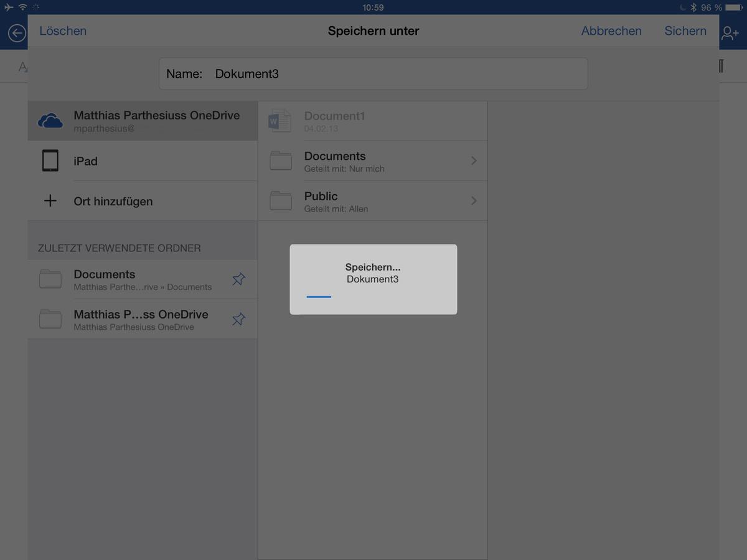Select the Document1 Word file icon
The image size is (747, 560).
pyautogui.click(x=280, y=121)
